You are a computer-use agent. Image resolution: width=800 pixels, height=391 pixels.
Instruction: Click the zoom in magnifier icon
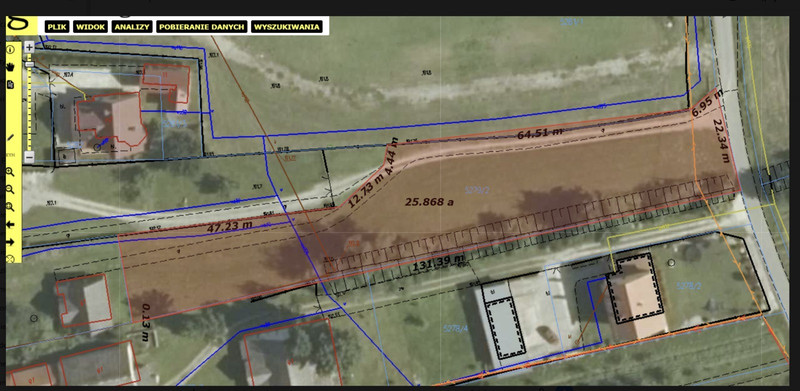[10, 173]
